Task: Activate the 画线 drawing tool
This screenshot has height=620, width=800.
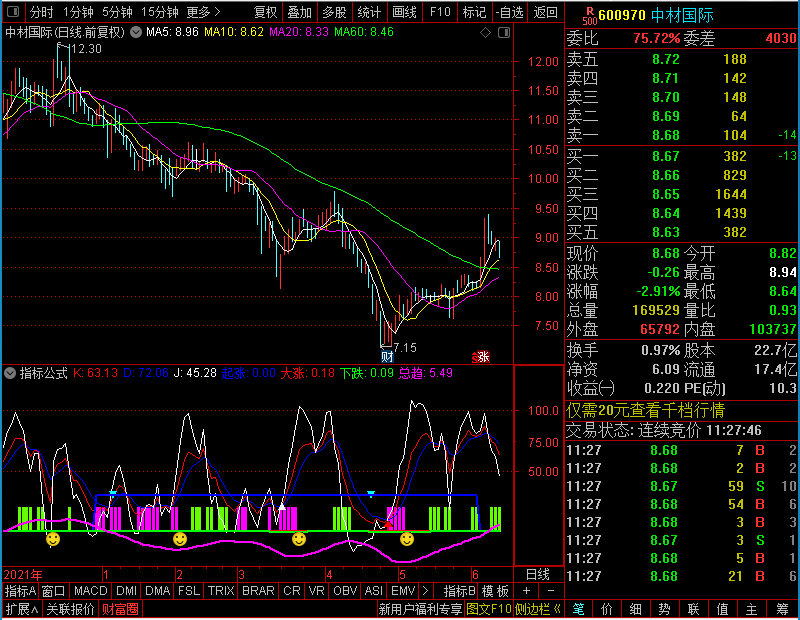Action: pyautogui.click(x=405, y=12)
